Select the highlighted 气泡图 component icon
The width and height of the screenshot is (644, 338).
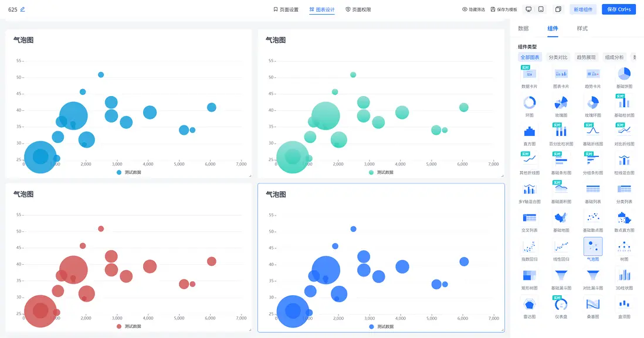tap(592, 247)
